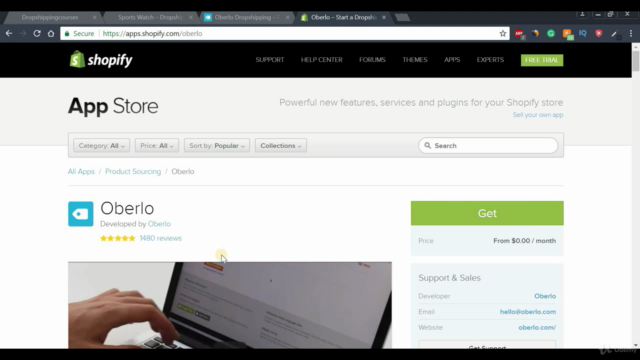
Task: Click the colorful round extension icon
Action: 535,33
